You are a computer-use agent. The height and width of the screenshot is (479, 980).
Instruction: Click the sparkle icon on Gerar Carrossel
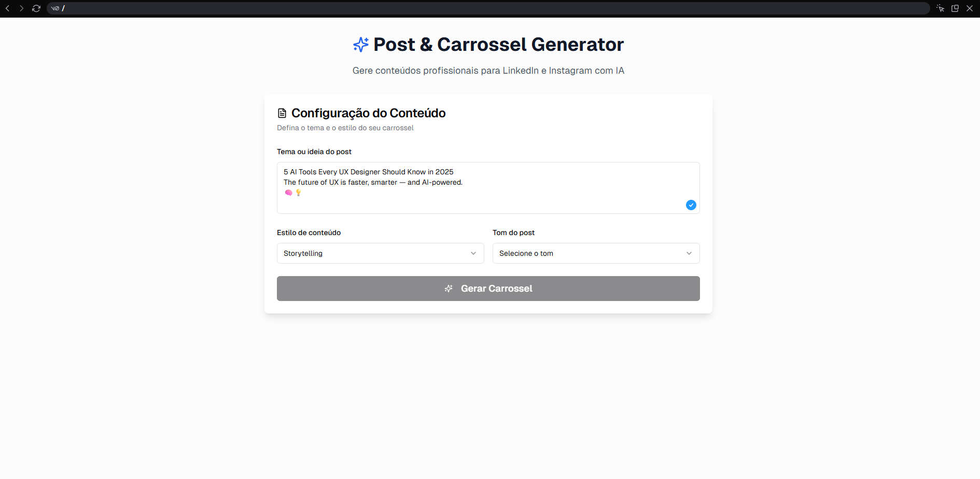(449, 289)
